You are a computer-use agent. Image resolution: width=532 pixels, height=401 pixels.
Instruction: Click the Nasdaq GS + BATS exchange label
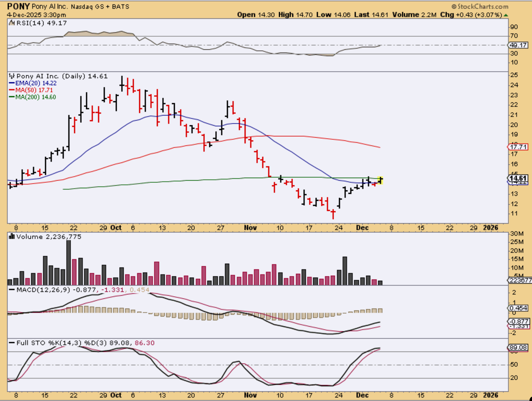click(x=100, y=6)
